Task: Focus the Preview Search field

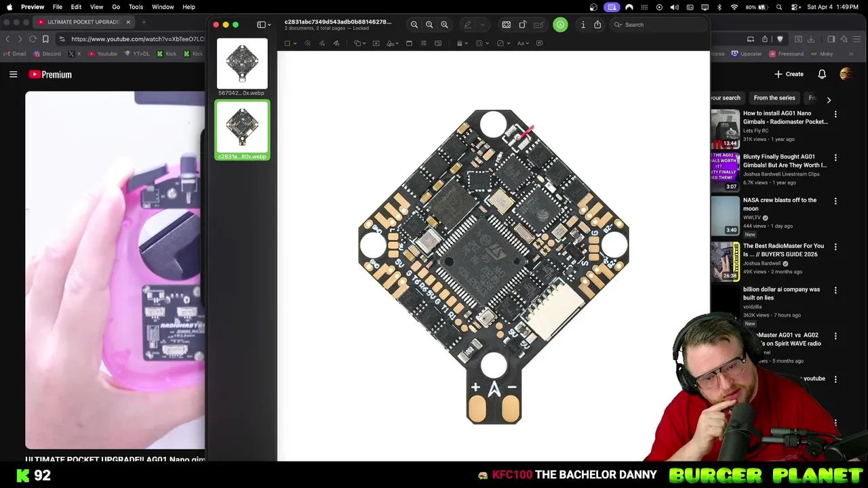Action: point(657,24)
